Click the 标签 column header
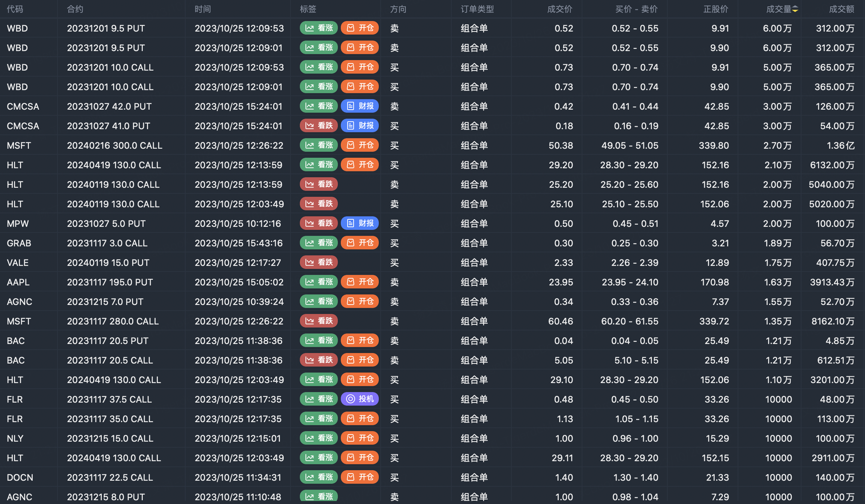 point(308,9)
